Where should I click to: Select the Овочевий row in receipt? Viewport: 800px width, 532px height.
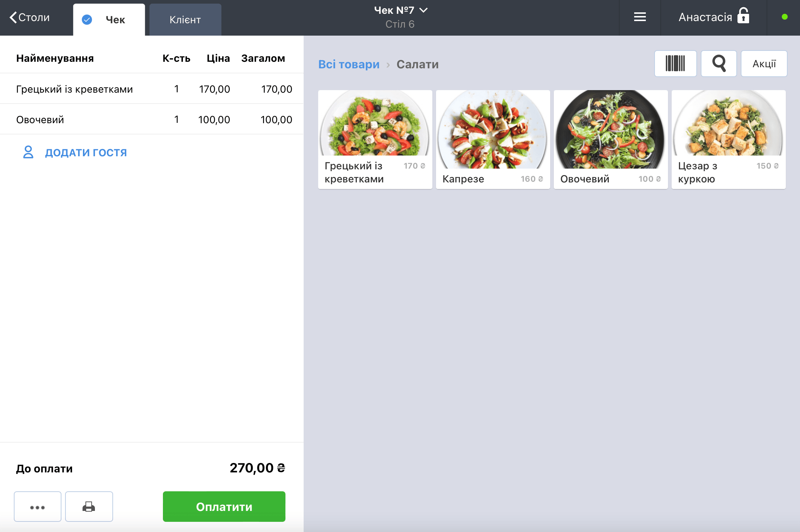tap(152, 120)
